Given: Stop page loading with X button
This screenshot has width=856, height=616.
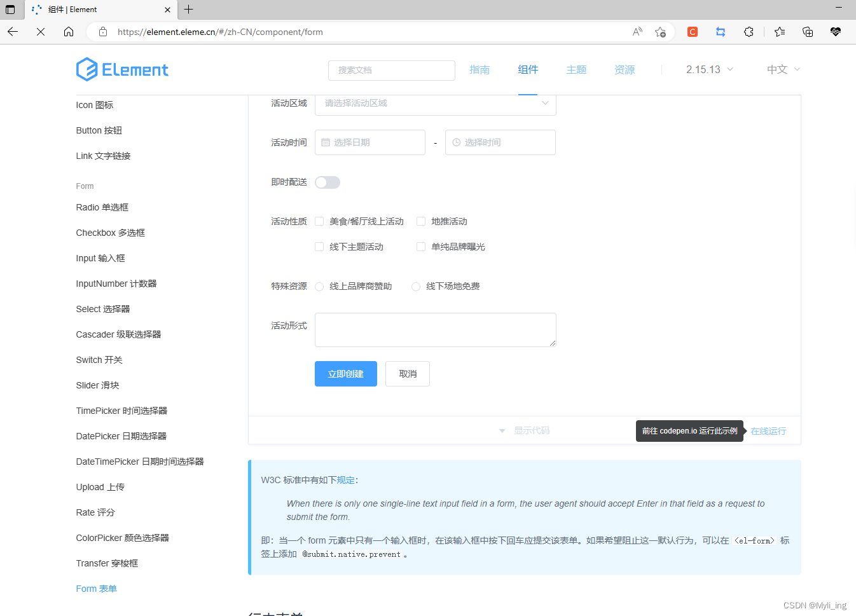Looking at the screenshot, I should (x=41, y=32).
